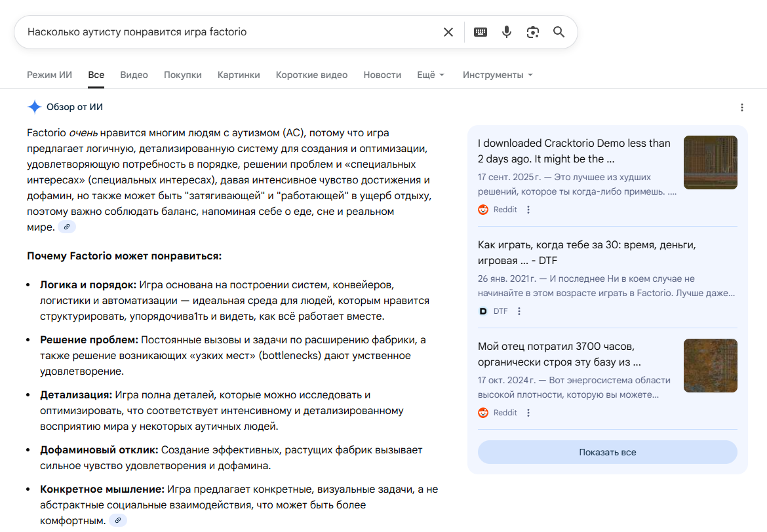This screenshot has width=767, height=532.
Task: Open the on-screen keyboard input tool
Action: [481, 32]
